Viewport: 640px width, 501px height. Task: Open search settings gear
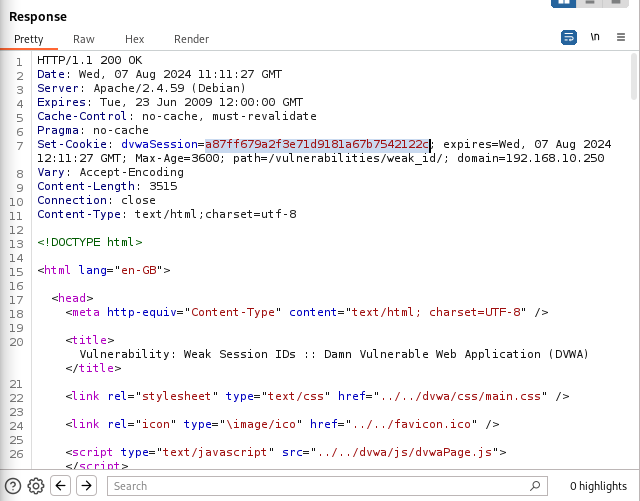pos(36,486)
